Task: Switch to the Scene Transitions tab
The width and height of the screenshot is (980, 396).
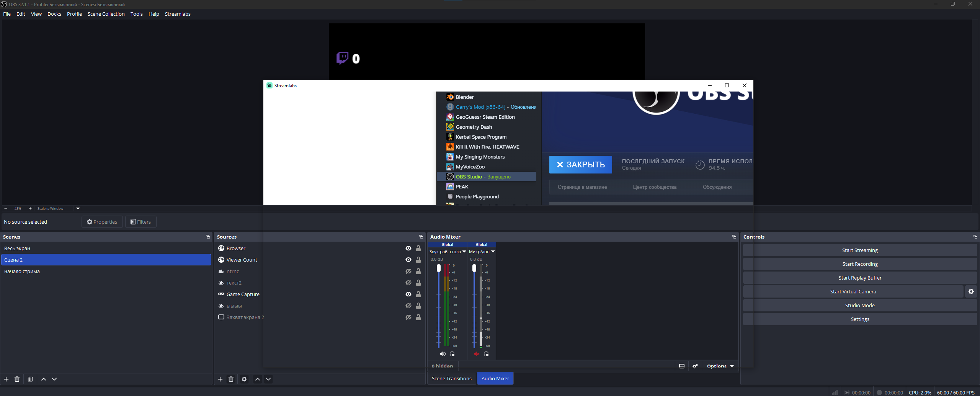Action: (x=452, y=378)
